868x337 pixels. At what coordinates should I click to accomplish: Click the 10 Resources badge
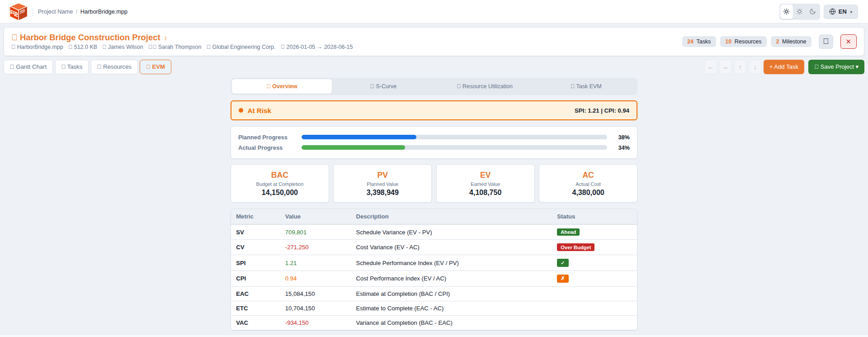pyautogui.click(x=743, y=42)
